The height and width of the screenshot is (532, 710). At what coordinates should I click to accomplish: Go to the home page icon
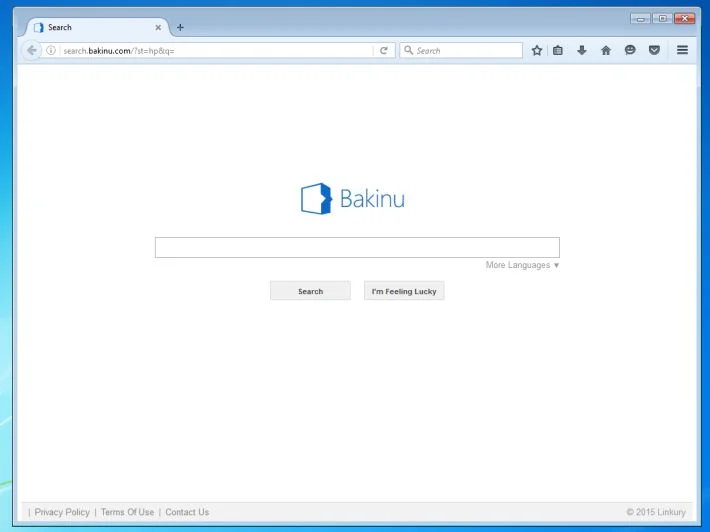tap(606, 50)
